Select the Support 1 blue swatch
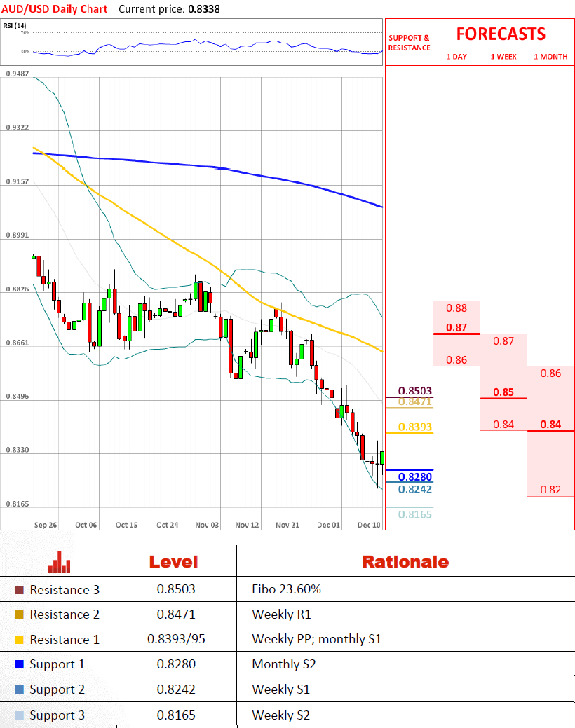575x728 pixels. (x=19, y=664)
